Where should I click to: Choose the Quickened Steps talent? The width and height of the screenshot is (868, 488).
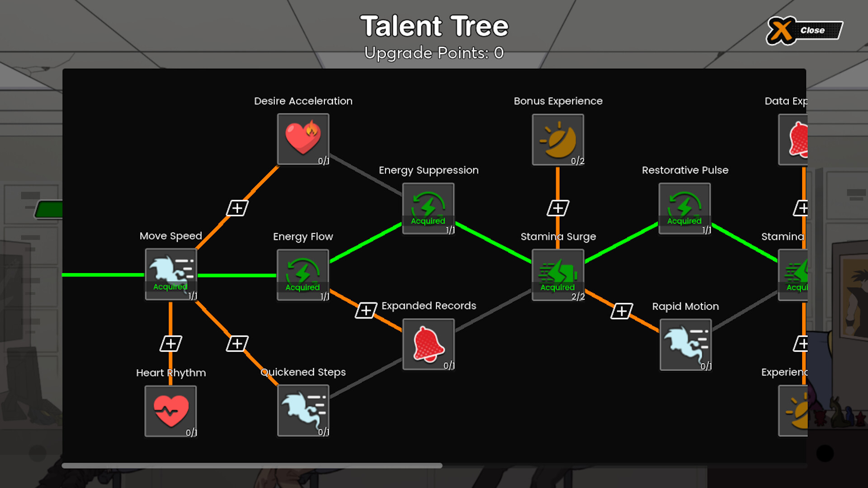[303, 411]
